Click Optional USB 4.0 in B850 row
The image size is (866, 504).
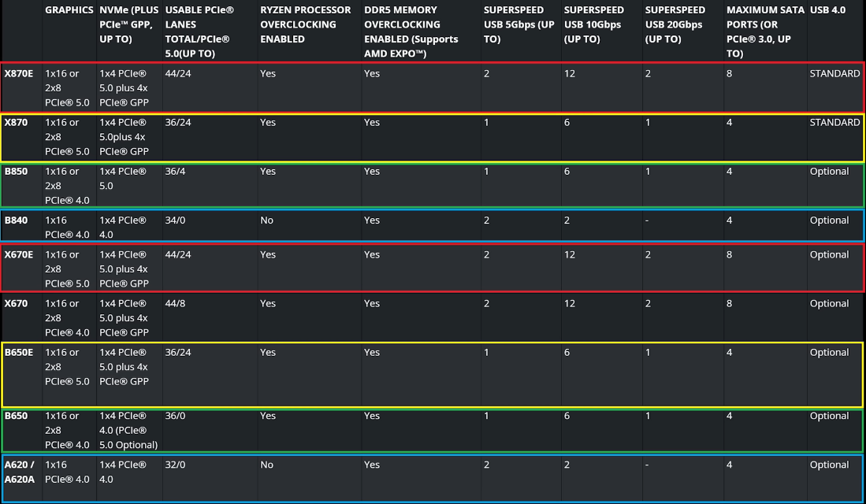pos(829,171)
